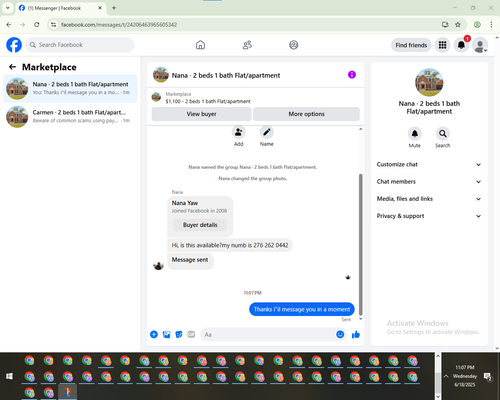
Task: Open Chrome tab search dropdown
Action: point(8,8)
